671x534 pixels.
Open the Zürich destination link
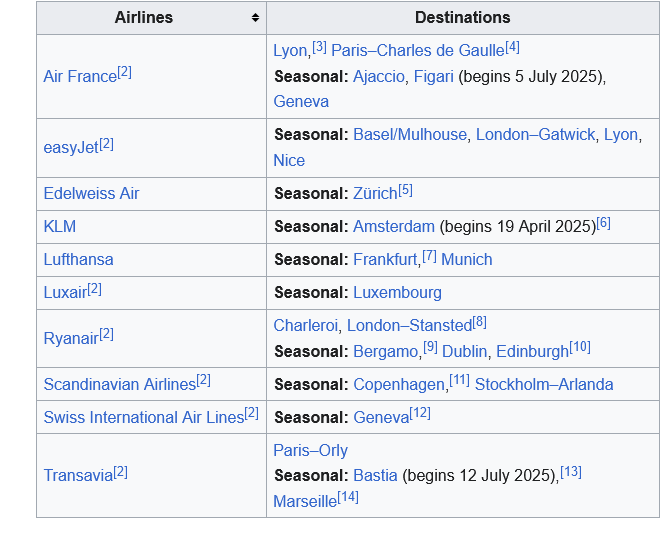pos(375,194)
